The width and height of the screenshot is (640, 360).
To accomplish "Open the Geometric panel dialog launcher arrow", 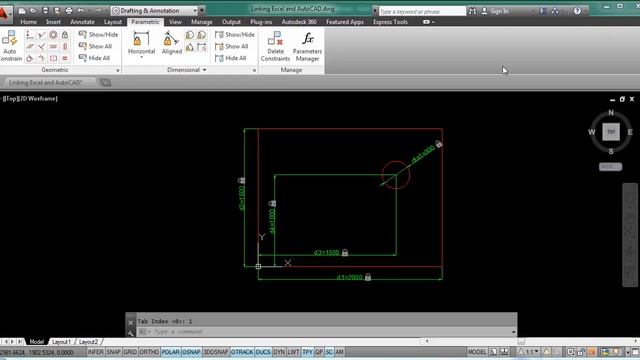I will 118,70.
